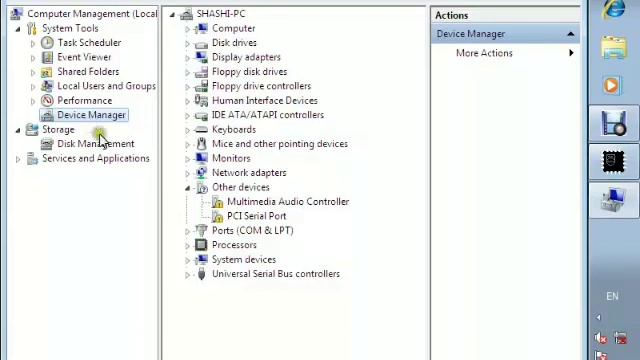Expand Floppy drive controllers

coord(187,87)
